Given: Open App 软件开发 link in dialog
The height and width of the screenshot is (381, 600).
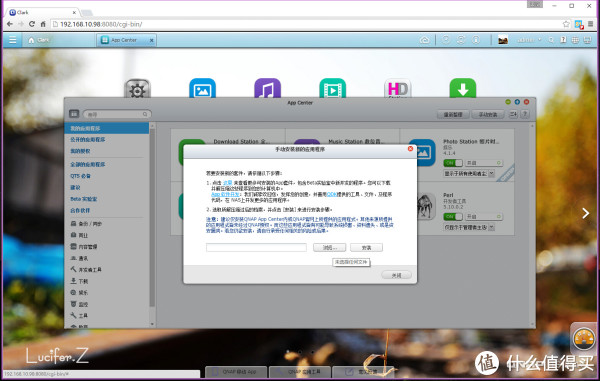Looking at the screenshot, I should [225, 194].
